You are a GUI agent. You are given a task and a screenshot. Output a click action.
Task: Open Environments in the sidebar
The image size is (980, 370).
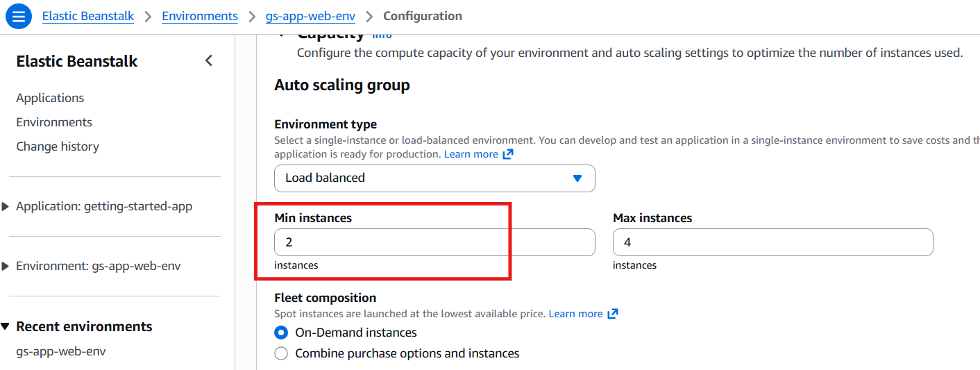pos(54,122)
